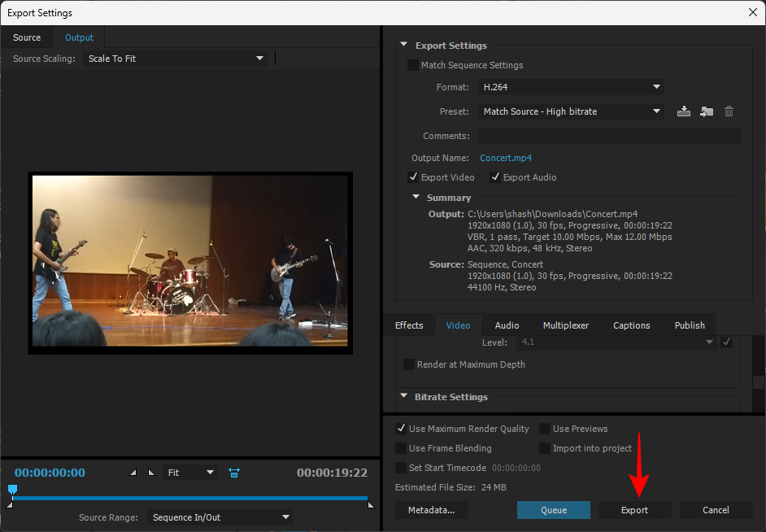Open the Source Scaling dropdown
The height and width of the screenshot is (532, 766).
176,59
